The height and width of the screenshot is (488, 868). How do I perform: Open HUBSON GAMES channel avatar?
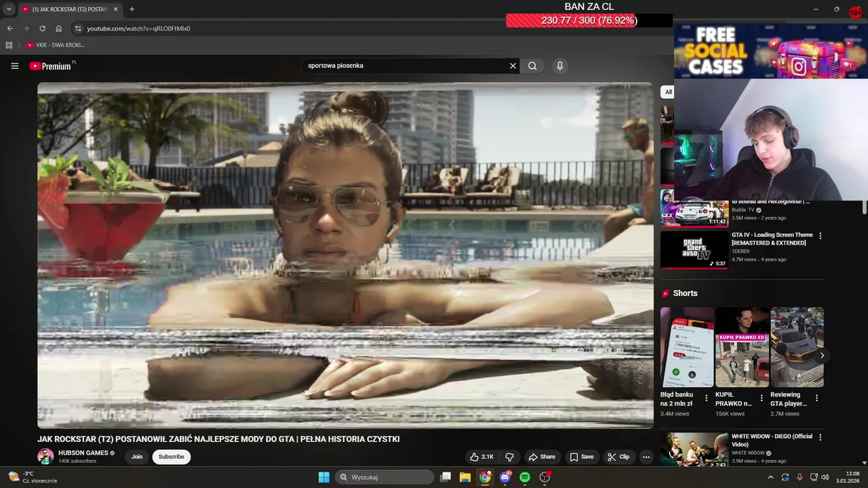point(45,456)
